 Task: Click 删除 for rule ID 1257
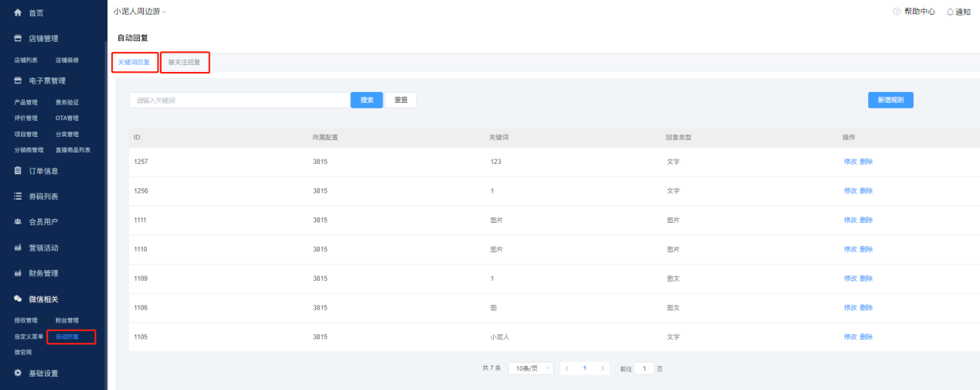coord(866,162)
